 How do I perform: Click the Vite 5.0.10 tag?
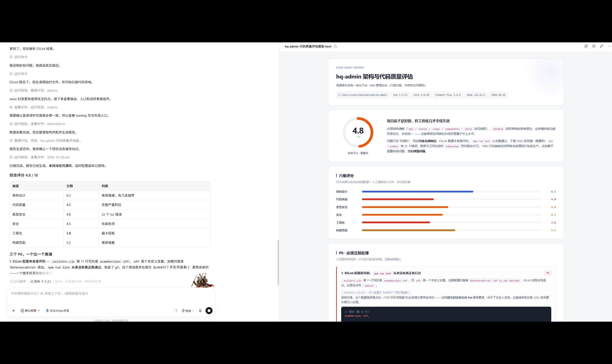(421, 95)
